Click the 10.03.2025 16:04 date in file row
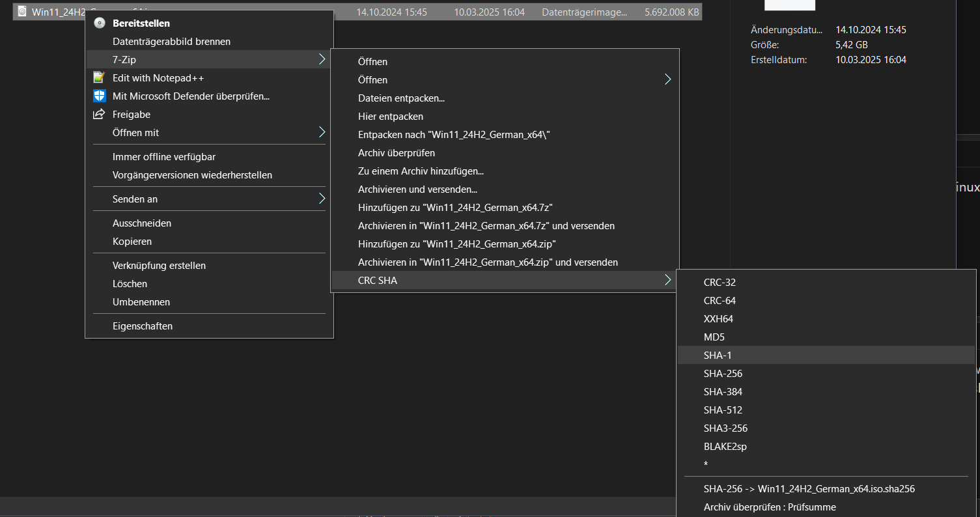Screen dimensions: 980x517 [490, 12]
